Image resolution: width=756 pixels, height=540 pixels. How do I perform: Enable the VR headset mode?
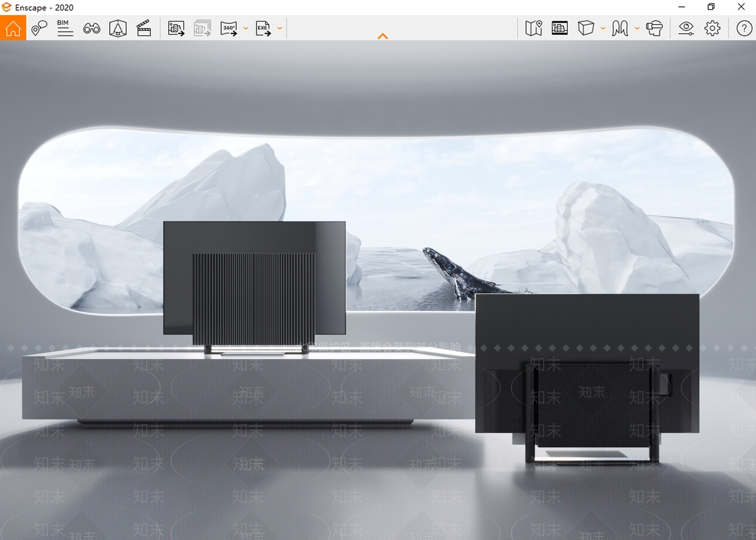(x=654, y=28)
